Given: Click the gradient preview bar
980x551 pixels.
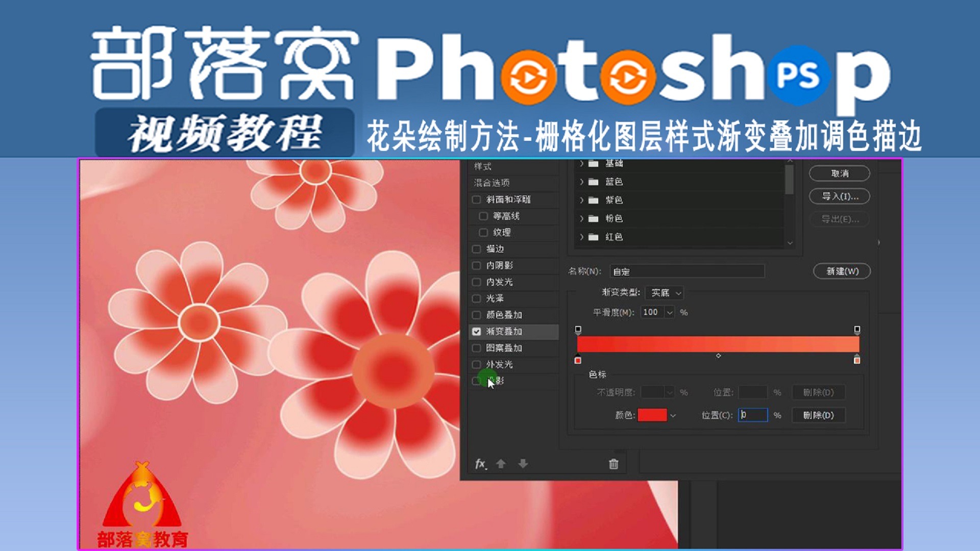Looking at the screenshot, I should coord(718,344).
